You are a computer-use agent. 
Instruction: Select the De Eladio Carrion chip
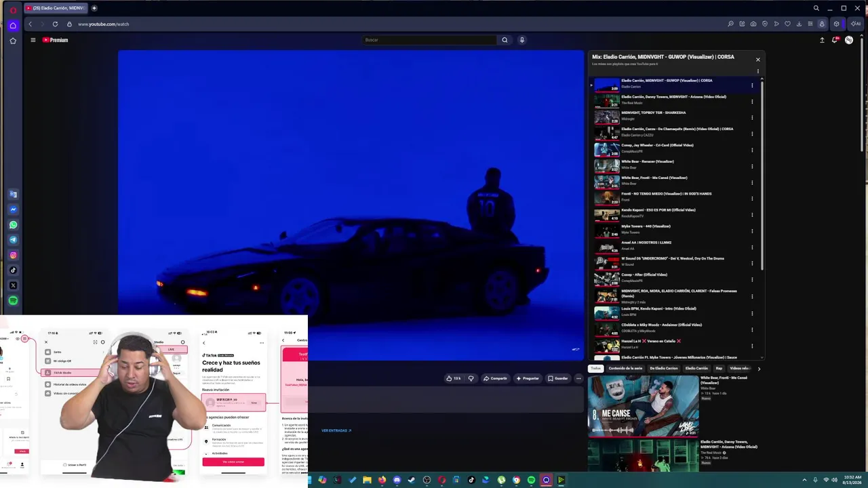pyautogui.click(x=663, y=369)
